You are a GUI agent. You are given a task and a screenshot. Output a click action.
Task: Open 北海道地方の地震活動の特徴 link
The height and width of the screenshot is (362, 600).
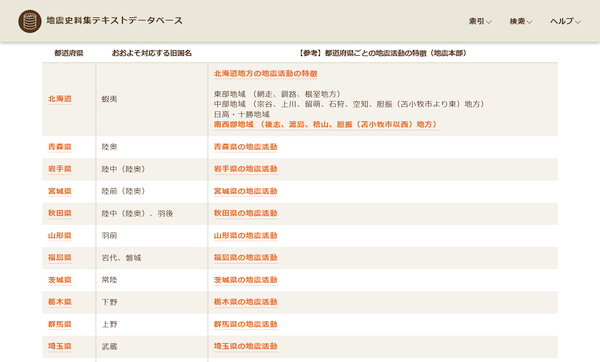pyautogui.click(x=266, y=73)
